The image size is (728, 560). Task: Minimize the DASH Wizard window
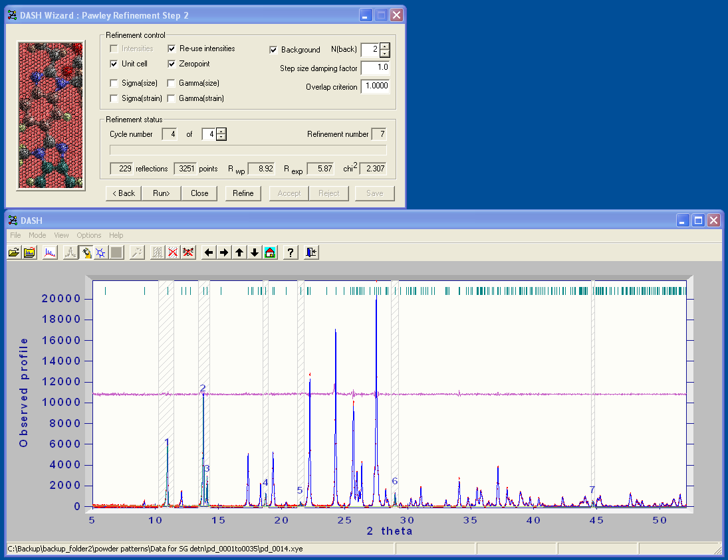[x=366, y=15]
